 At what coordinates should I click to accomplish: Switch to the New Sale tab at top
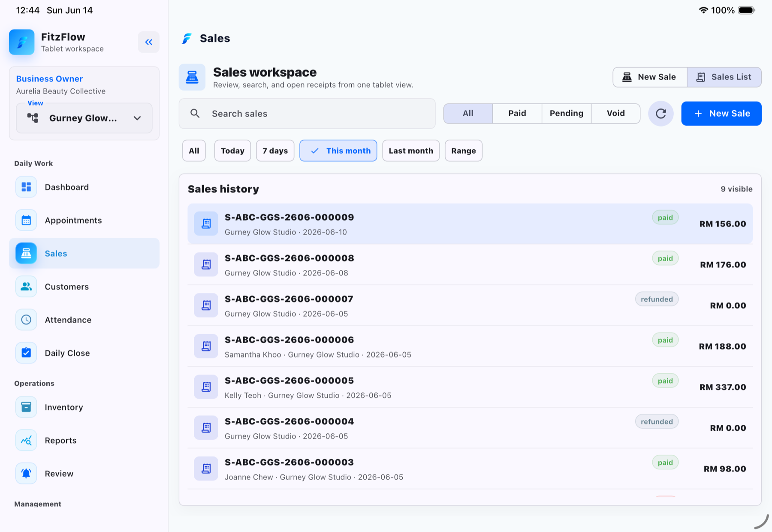coord(650,77)
